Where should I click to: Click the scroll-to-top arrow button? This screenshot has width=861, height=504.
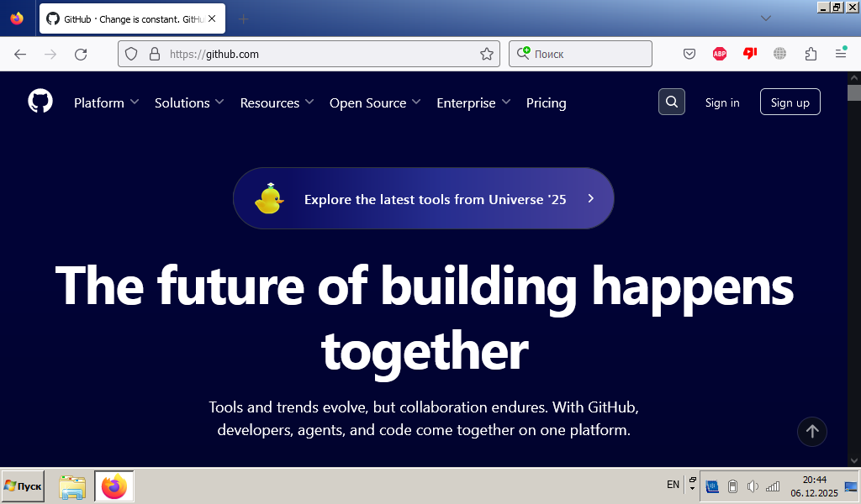[x=811, y=432]
